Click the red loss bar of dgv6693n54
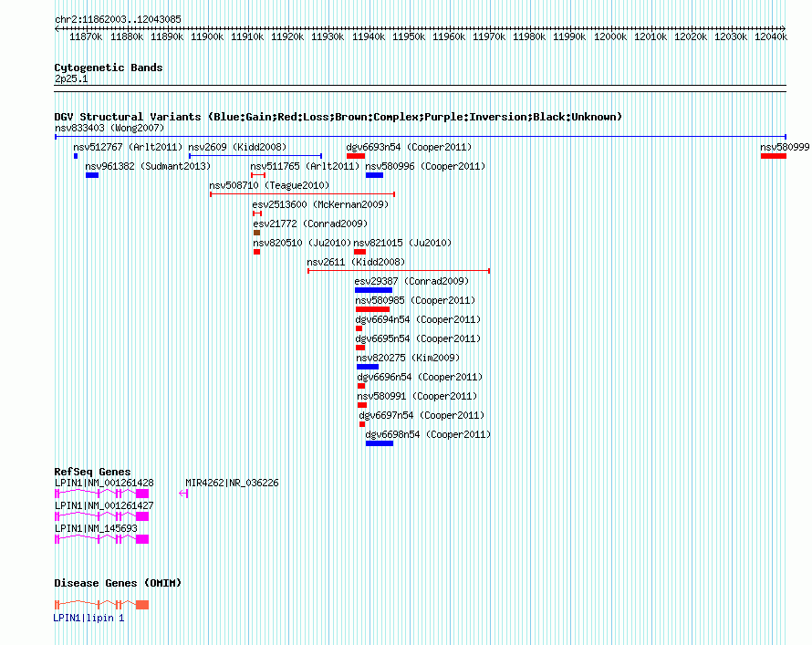 [x=356, y=156]
